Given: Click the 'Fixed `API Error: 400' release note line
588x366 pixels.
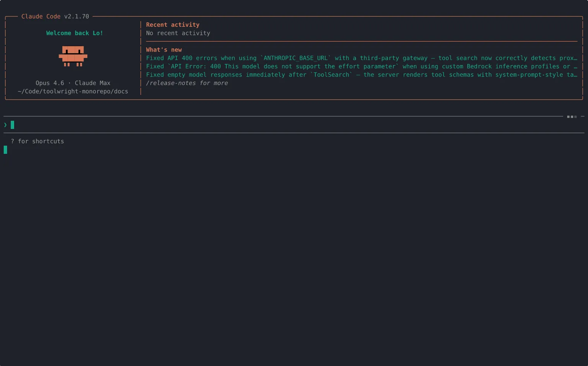Looking at the screenshot, I should 362,67.
